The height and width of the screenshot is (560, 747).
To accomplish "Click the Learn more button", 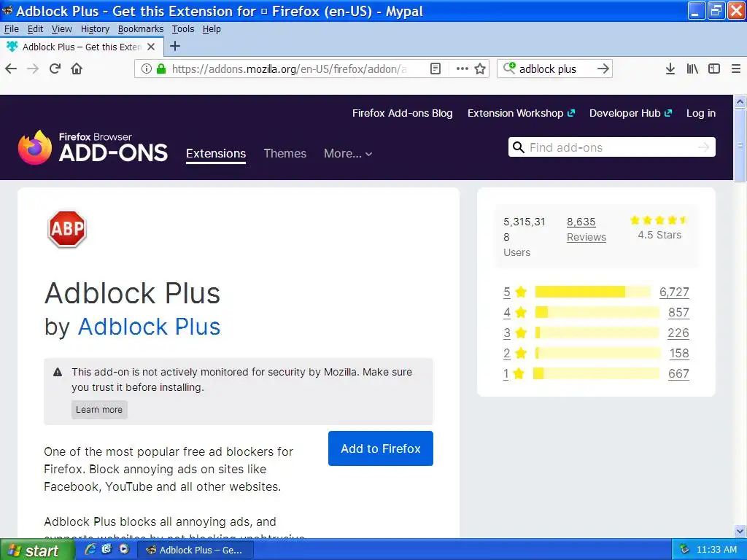I will coord(99,410).
